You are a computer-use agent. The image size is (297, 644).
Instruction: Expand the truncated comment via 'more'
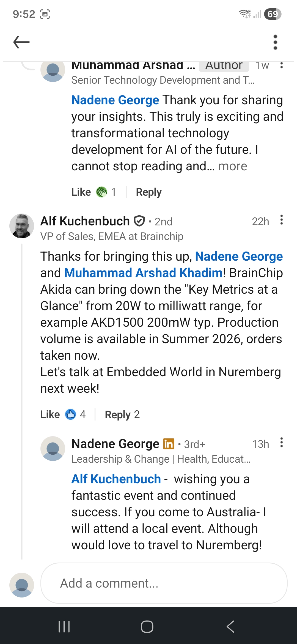pyautogui.click(x=232, y=166)
